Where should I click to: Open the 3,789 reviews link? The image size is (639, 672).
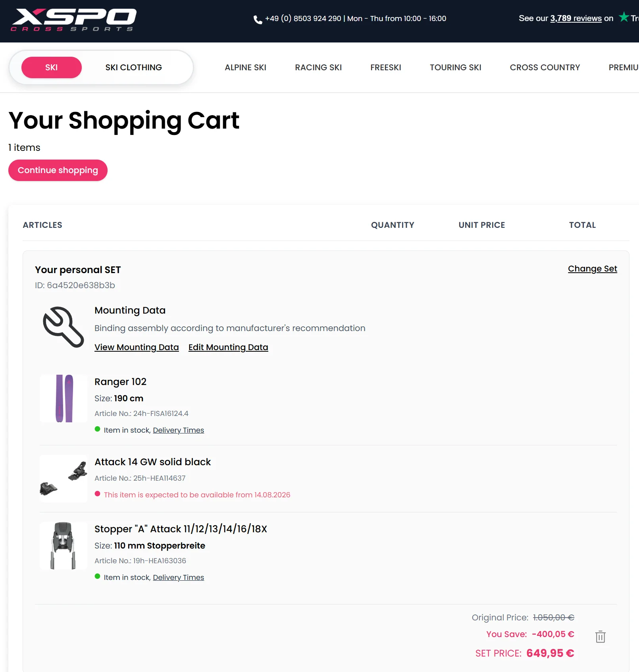click(x=576, y=18)
